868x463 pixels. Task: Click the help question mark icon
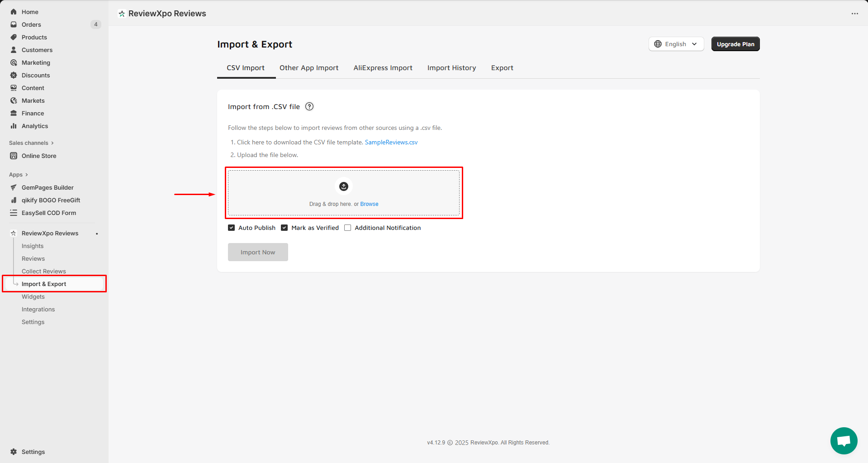point(309,107)
